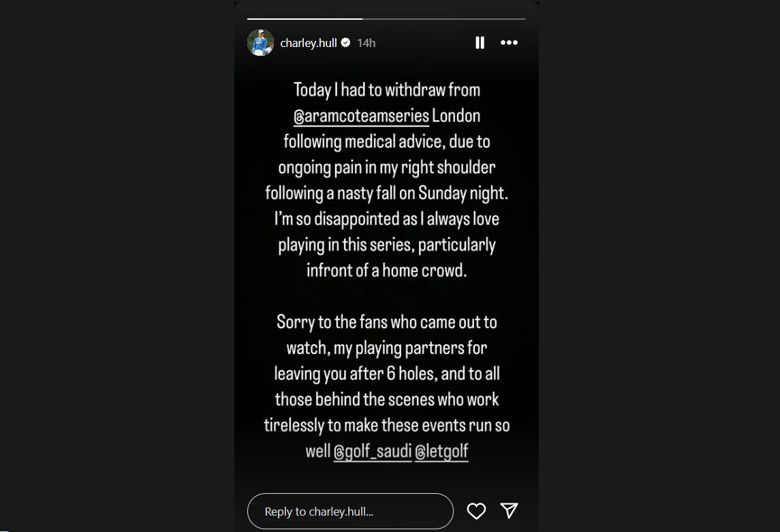
Task: Open the three-dot more options menu
Action: click(509, 43)
